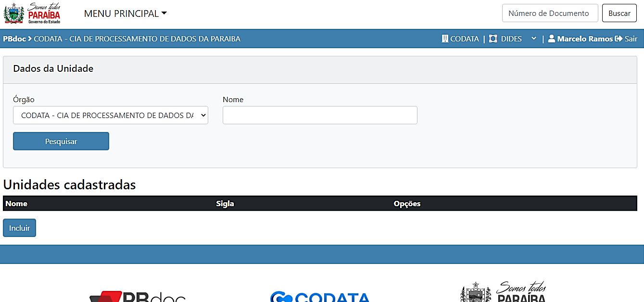This screenshot has width=644, height=302.
Task: Focus the Número de Documento search field
Action: click(x=550, y=13)
